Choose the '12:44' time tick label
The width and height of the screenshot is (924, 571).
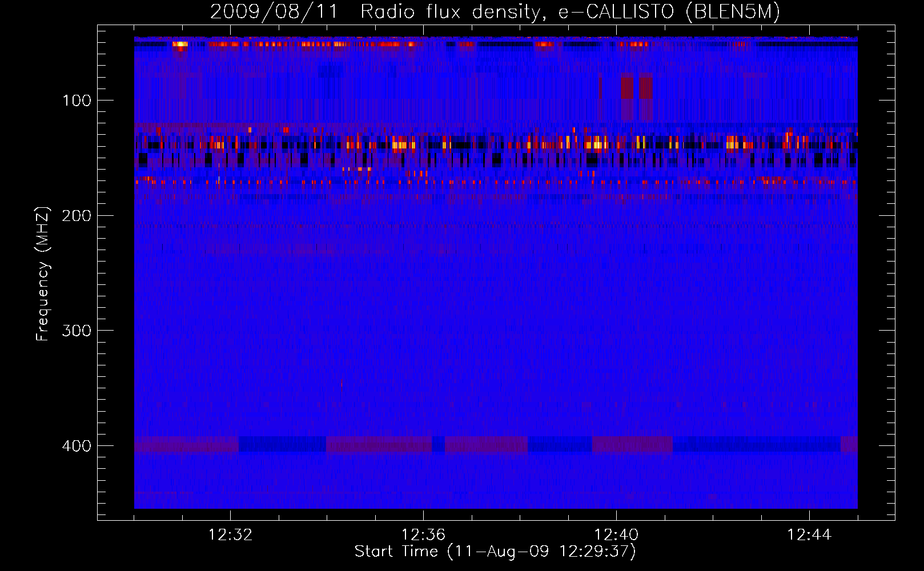(809, 535)
